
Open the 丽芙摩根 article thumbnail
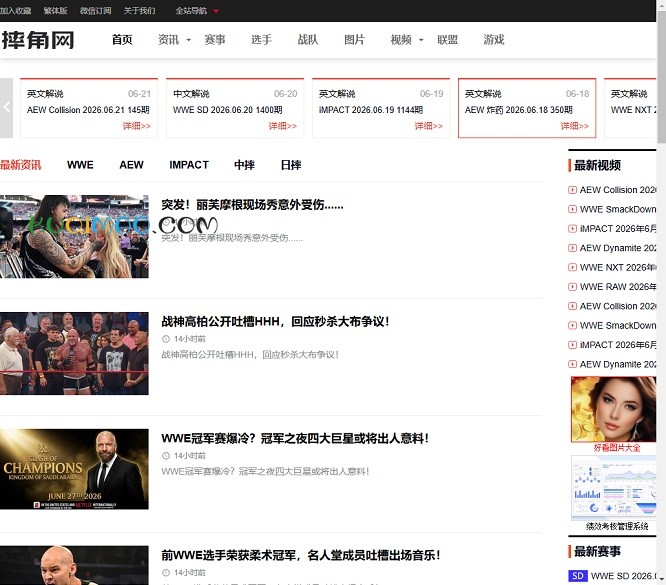(x=74, y=237)
